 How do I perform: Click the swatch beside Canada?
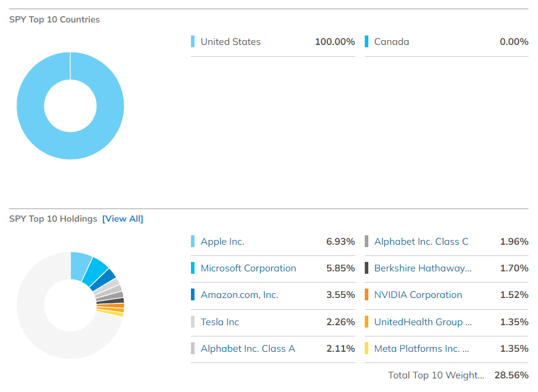[x=367, y=41]
